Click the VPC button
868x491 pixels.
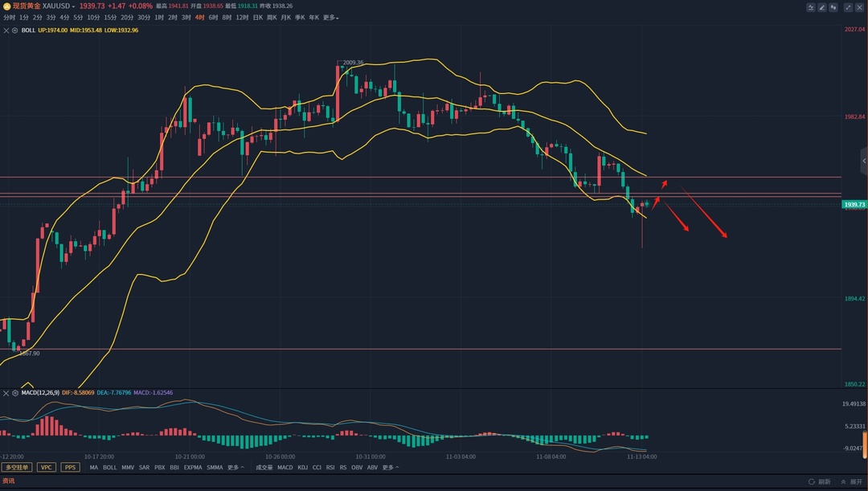(47, 468)
